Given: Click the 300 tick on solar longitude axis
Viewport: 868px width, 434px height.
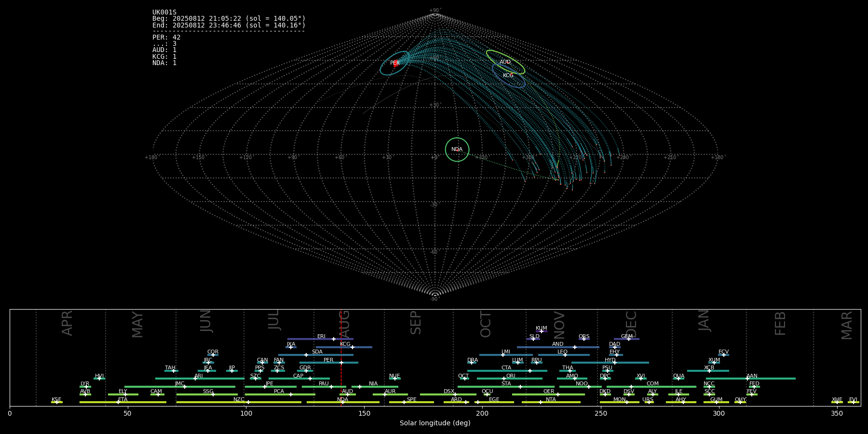Looking at the screenshot, I should click(x=719, y=413).
